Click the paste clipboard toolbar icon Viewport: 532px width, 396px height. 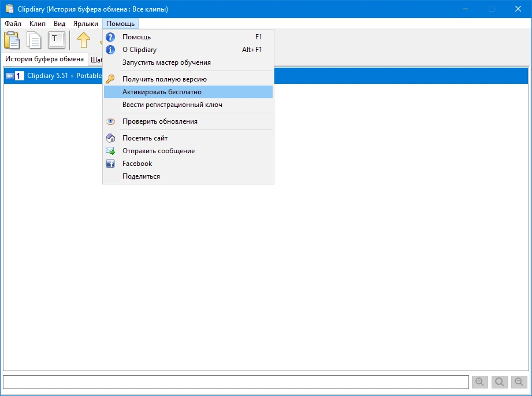[12, 40]
